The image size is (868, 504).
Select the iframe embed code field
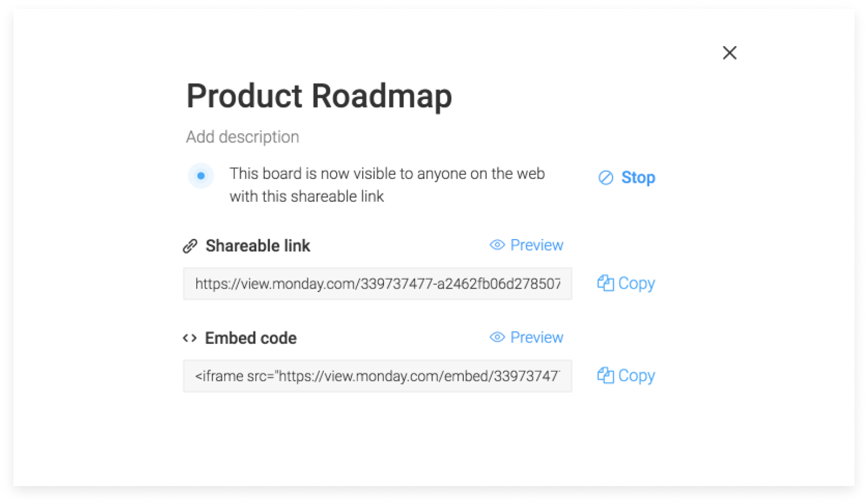377,376
